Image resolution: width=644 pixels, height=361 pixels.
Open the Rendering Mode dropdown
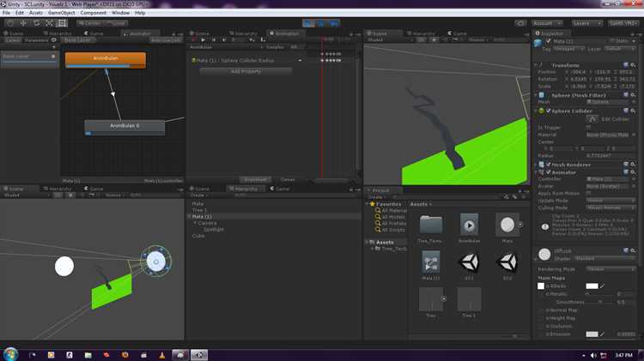[x=611, y=269]
